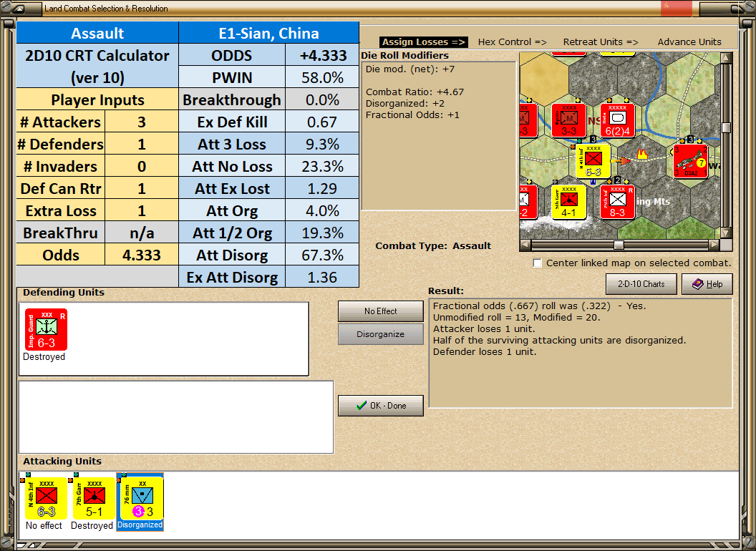Click map scroll up arrow
The image size is (756, 551).
tap(726, 58)
